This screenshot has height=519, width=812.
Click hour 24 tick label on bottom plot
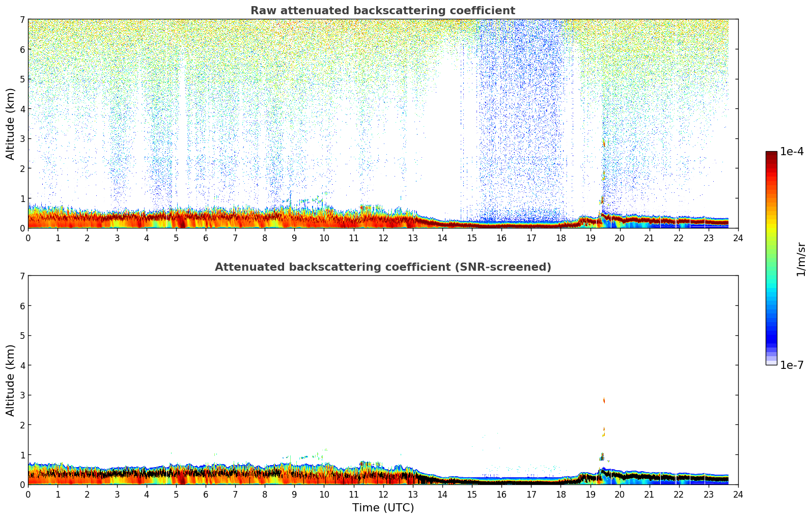pos(738,494)
